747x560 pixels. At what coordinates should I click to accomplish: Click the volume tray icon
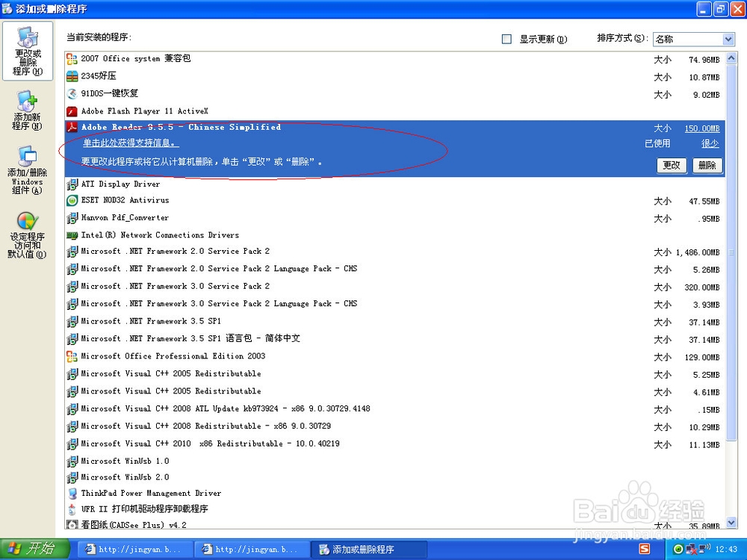click(704, 549)
